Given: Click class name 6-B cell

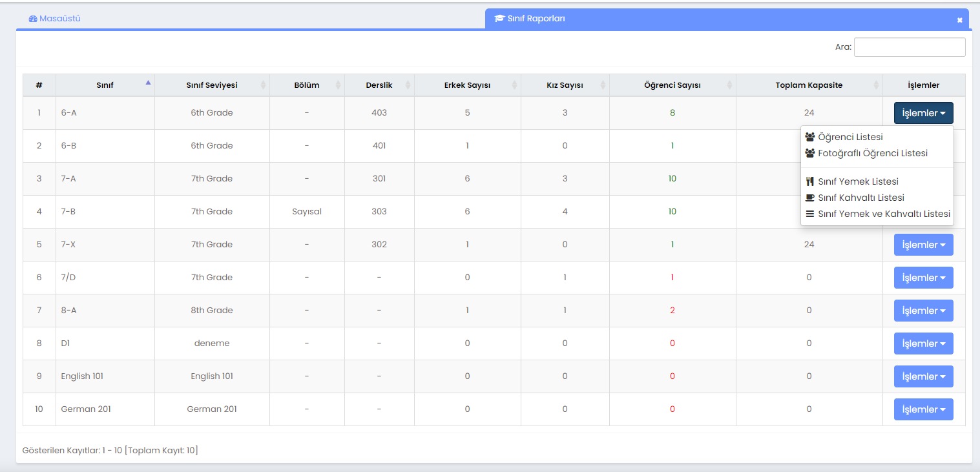Looking at the screenshot, I should click(x=105, y=146).
